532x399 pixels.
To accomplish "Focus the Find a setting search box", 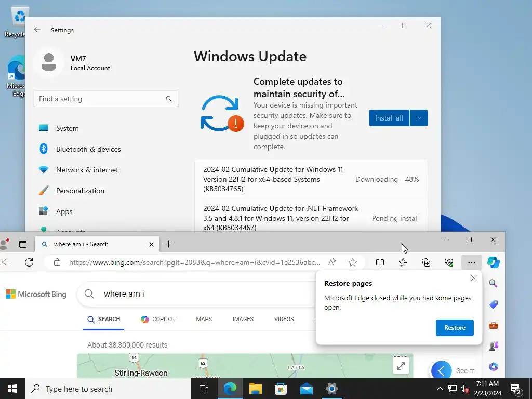I will [x=106, y=99].
